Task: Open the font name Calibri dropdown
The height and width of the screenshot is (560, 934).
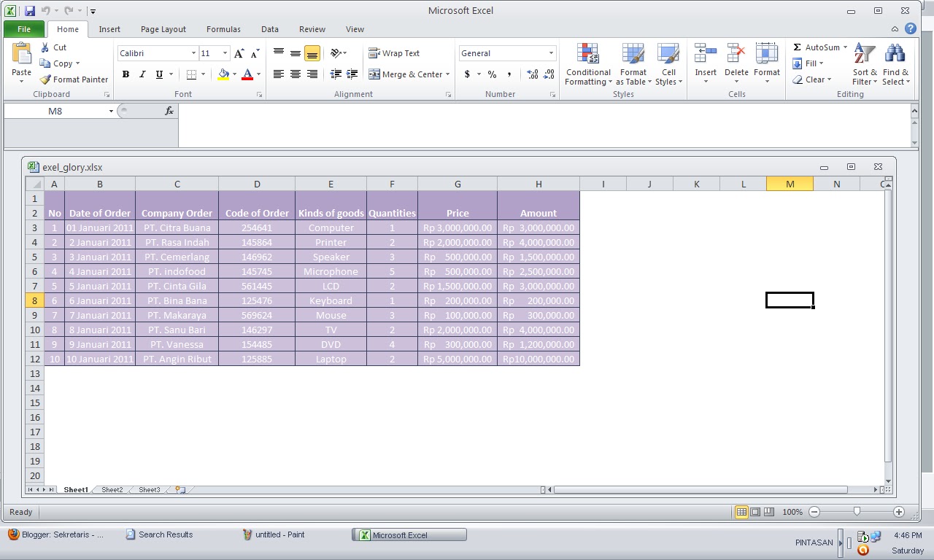Action: [x=193, y=53]
